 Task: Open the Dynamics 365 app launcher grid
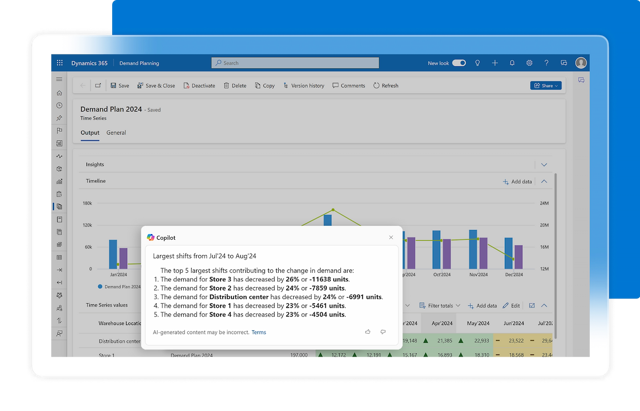(60, 62)
